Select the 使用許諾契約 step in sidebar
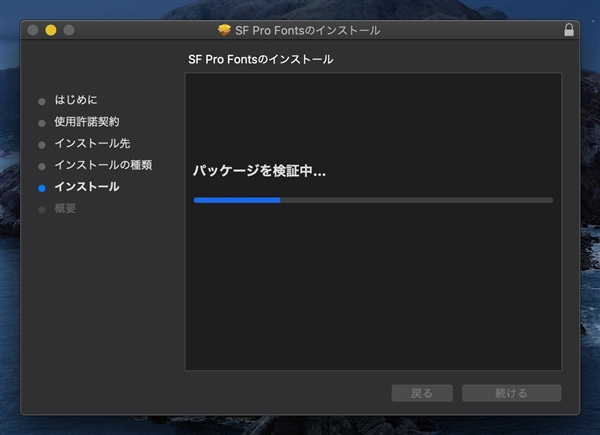The height and width of the screenshot is (435, 600). 87,122
